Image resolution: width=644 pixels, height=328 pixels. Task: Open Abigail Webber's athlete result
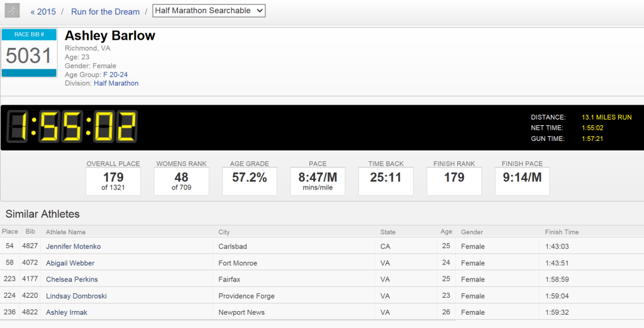70,263
